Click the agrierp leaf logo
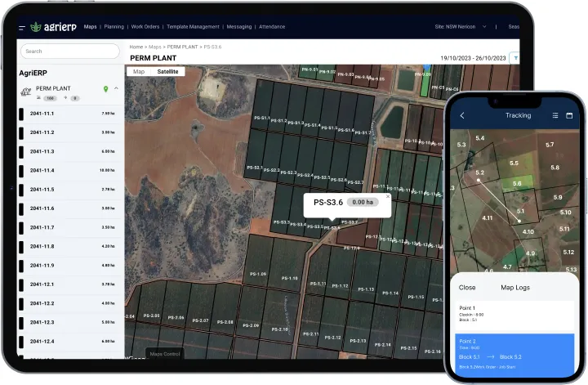The height and width of the screenshot is (385, 588). (x=36, y=27)
